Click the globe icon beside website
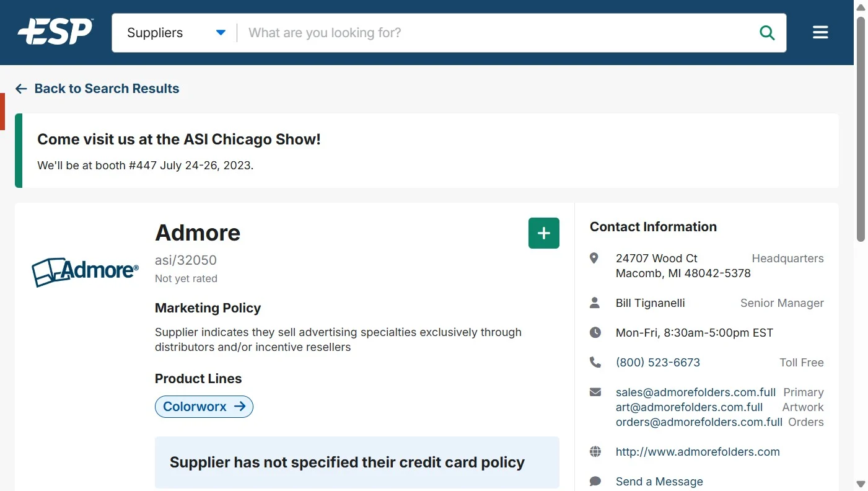This screenshot has height=491, width=868. 595,451
